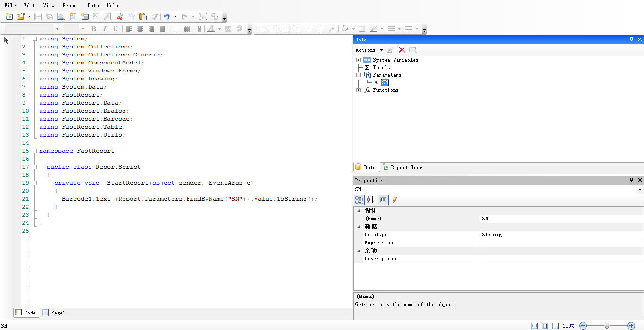Click the Copy icon
The height and width of the screenshot is (330, 644).
tap(132, 16)
